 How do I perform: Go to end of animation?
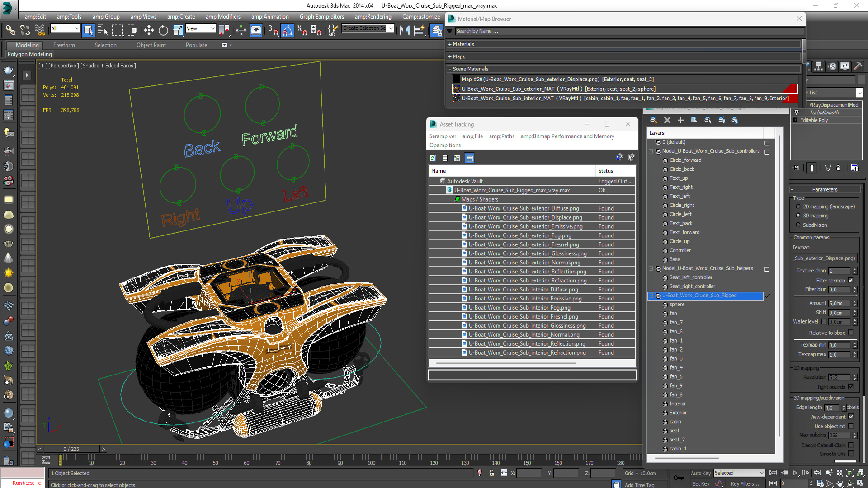817,473
